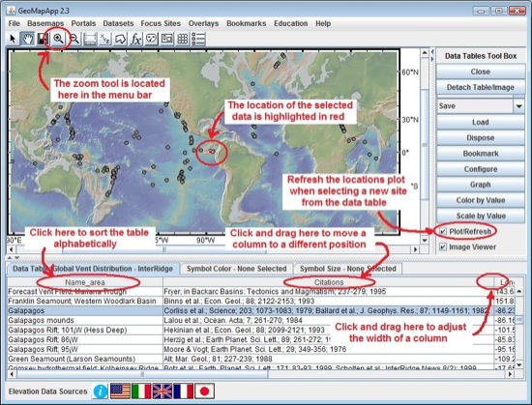
Task: Open the Datasets menu
Action: click(x=118, y=23)
